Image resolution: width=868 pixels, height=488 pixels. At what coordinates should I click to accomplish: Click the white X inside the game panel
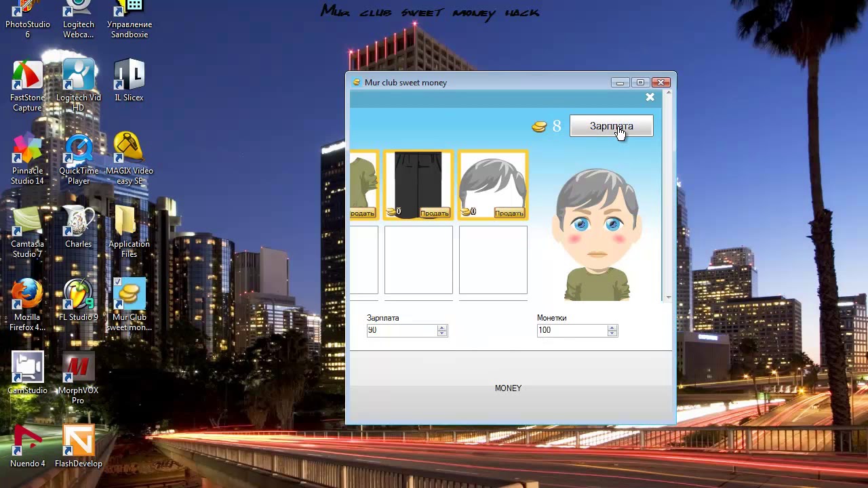[650, 97]
